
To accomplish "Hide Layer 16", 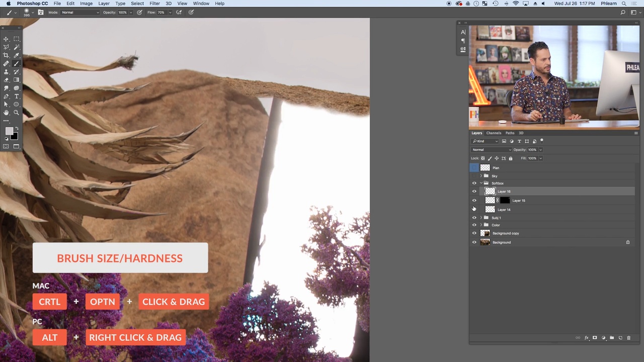I will (x=474, y=192).
